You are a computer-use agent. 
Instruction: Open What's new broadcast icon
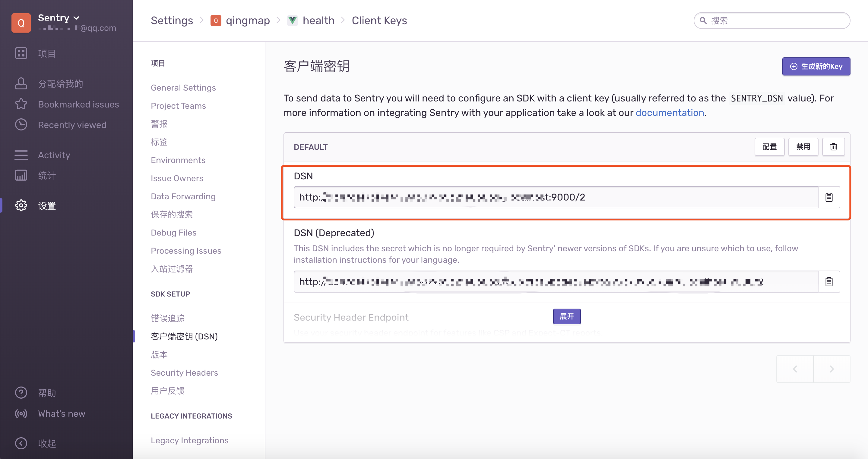(x=21, y=413)
